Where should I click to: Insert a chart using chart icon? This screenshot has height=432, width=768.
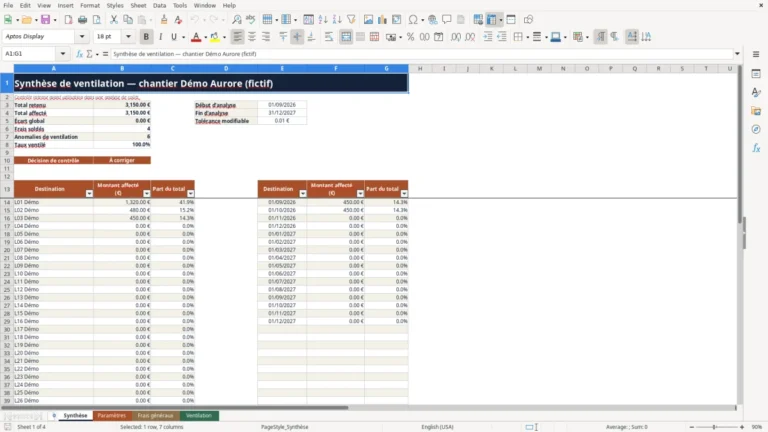coord(382,20)
